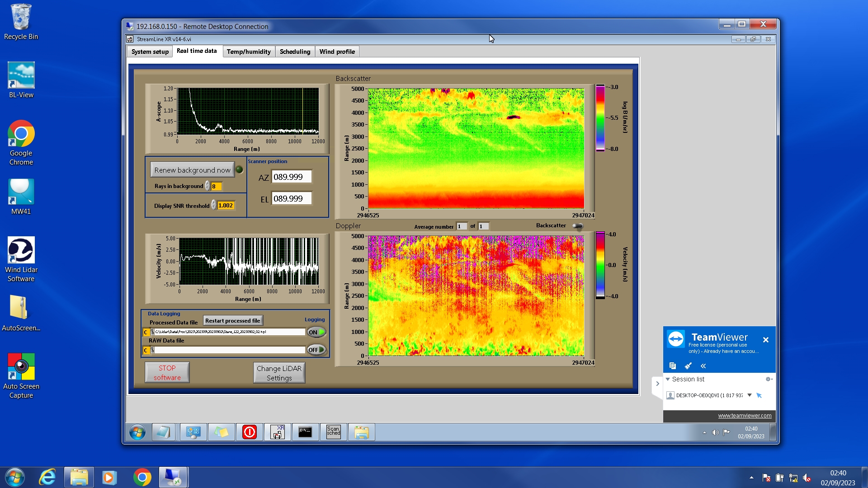Screen dimensions: 868x488
Task: Click TeamViewer file transfer documents icon
Action: [x=672, y=366]
